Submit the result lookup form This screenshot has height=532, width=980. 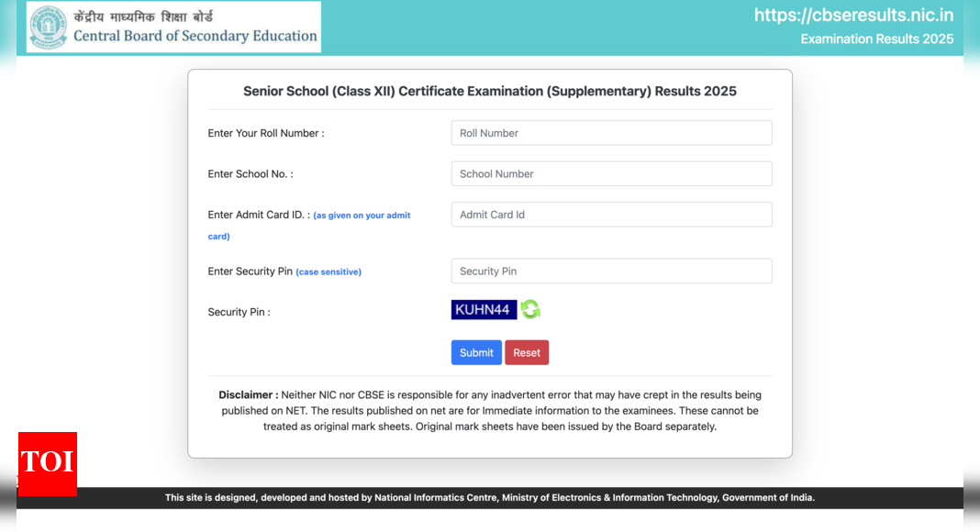(x=476, y=353)
